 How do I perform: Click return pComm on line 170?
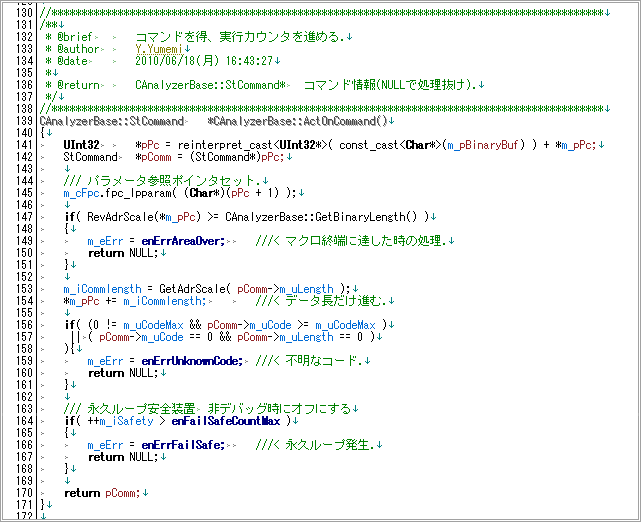(x=102, y=493)
